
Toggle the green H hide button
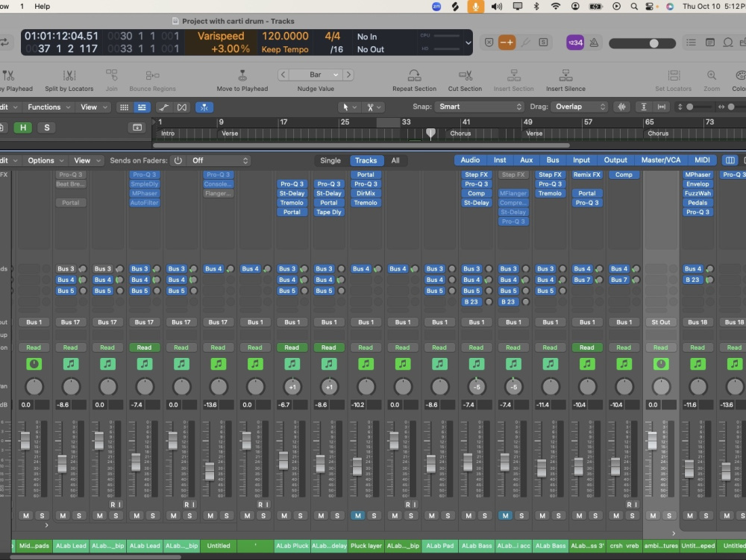tap(23, 128)
